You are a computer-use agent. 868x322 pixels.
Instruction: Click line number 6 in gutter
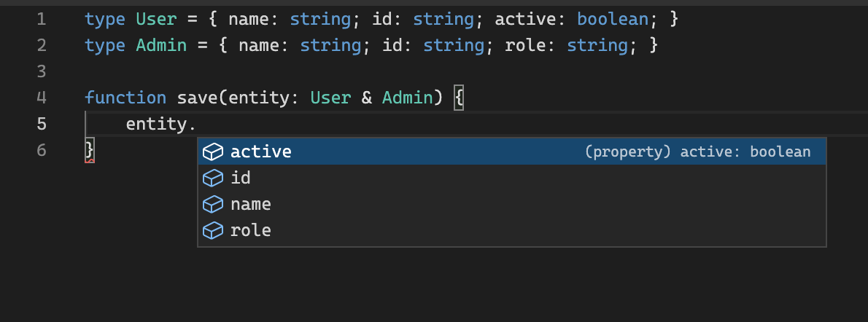[x=42, y=150]
